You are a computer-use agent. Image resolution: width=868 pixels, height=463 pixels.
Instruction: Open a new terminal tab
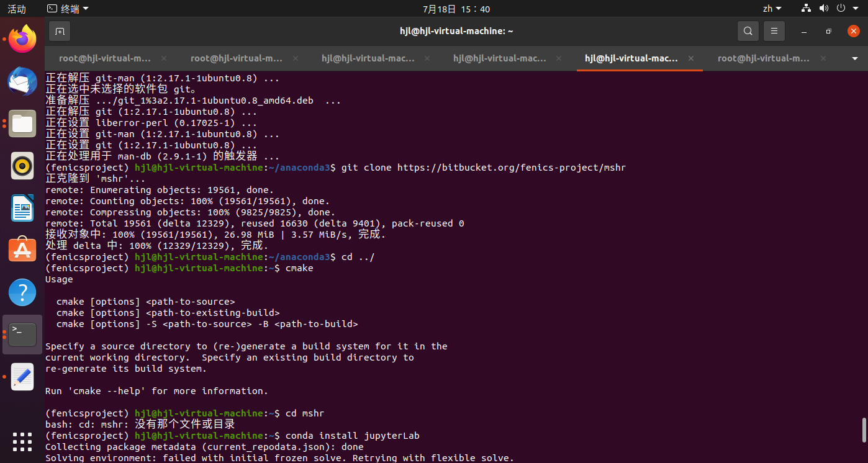point(60,30)
